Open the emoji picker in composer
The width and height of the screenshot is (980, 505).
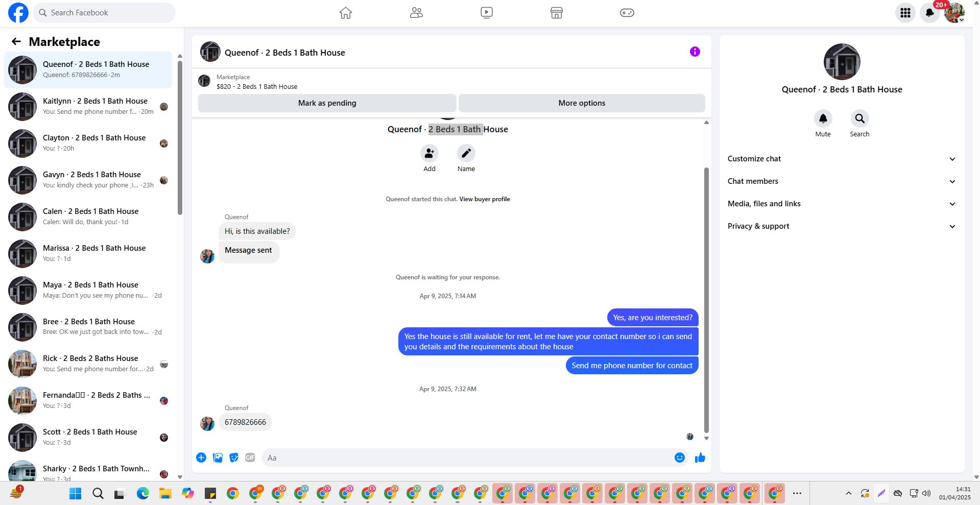coord(679,458)
